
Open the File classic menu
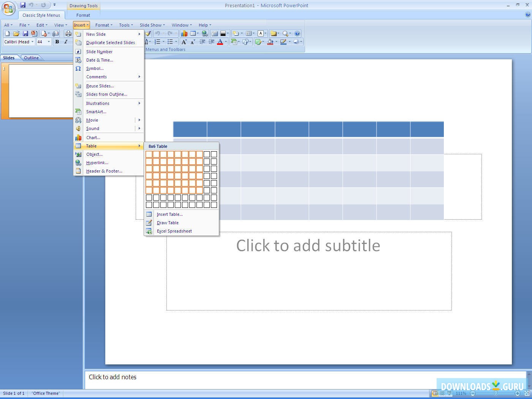pos(24,25)
